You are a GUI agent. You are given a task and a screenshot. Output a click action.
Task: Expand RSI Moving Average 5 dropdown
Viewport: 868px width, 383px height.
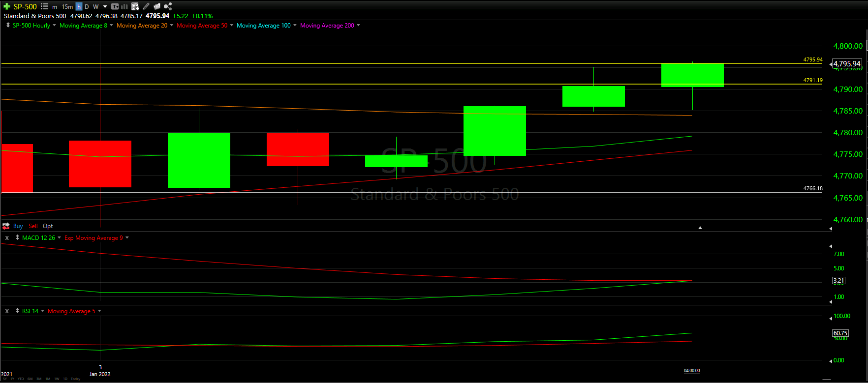tap(99, 311)
